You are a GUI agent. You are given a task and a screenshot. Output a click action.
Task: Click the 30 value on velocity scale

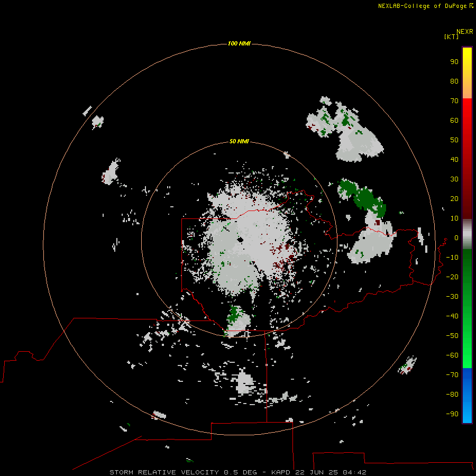pyautogui.click(x=454, y=179)
